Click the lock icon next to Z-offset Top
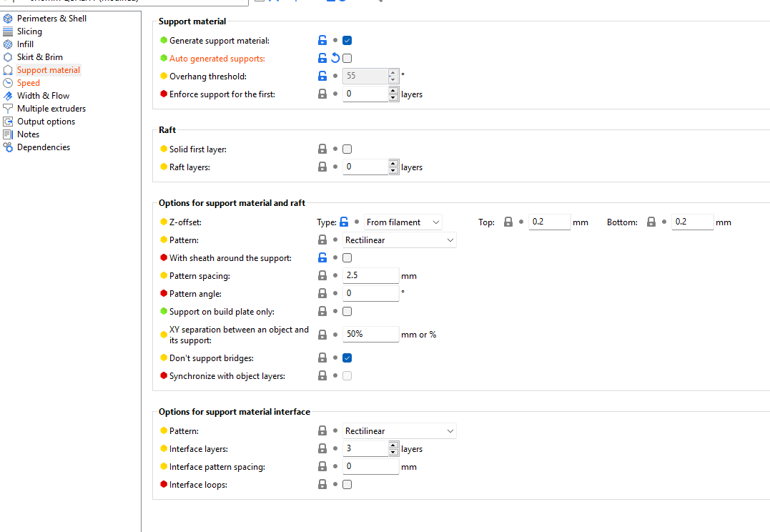This screenshot has height=532, width=770. [x=508, y=222]
